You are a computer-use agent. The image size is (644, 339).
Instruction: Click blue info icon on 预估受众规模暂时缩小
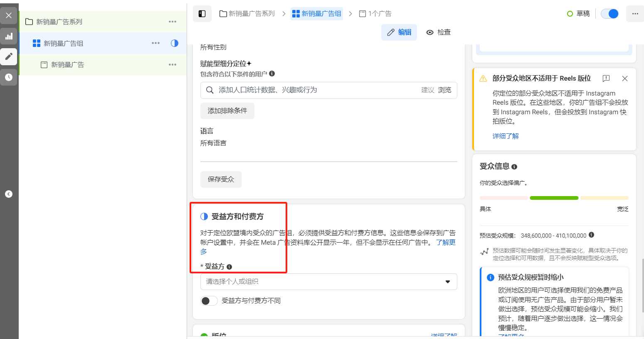click(491, 278)
